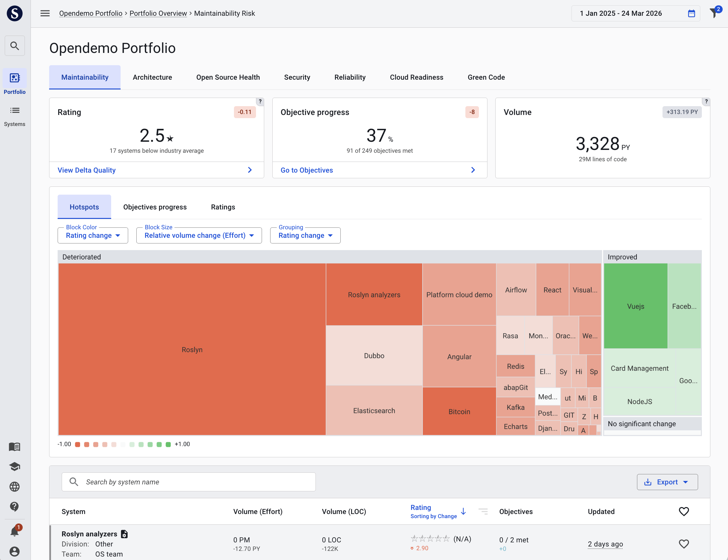Toggle Rating column sort direction arrow
The width and height of the screenshot is (728, 560).
[463, 511]
